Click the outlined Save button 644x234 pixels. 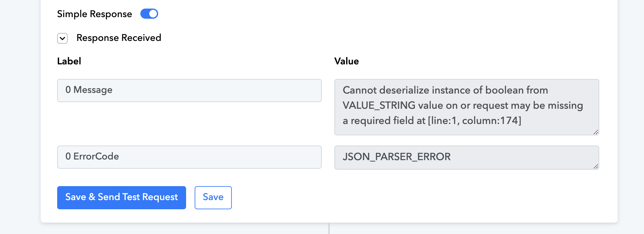coord(213,198)
